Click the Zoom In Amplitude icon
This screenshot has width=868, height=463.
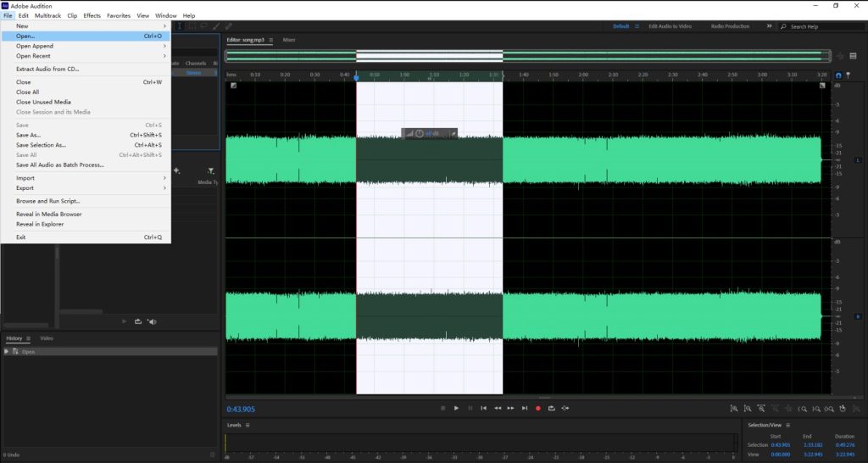tap(734, 409)
